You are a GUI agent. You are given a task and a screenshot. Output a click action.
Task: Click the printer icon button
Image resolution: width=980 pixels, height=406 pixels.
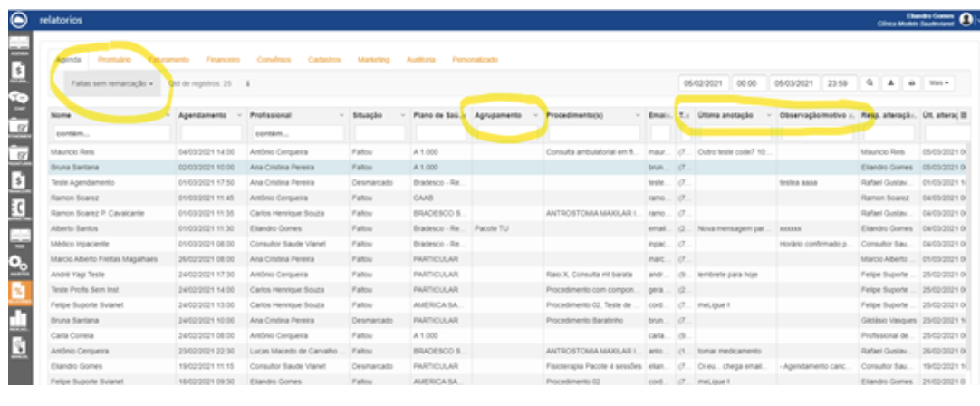[x=910, y=82]
